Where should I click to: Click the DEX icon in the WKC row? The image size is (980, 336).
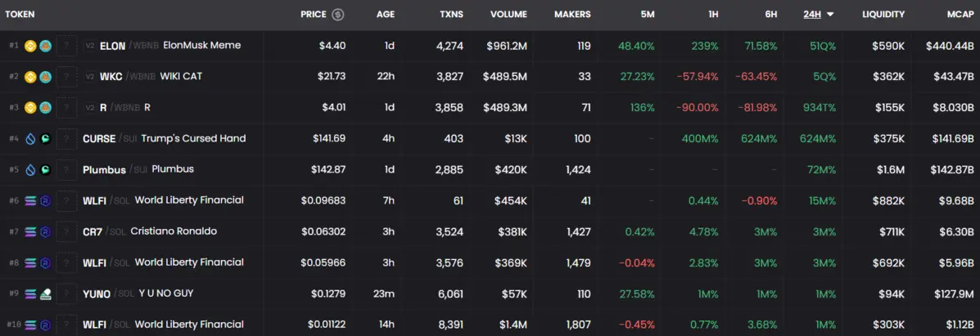point(45,77)
